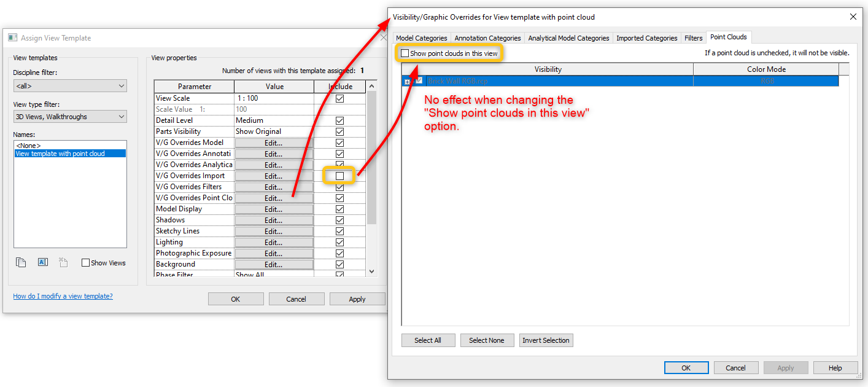
Task: Uncheck visibility for Brick Wall RGB.rcp
Action: (418, 81)
